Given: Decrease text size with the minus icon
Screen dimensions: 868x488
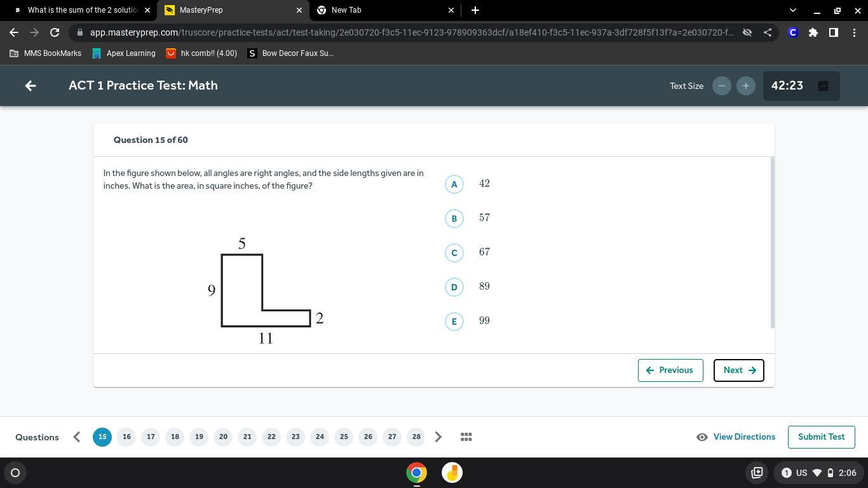Looking at the screenshot, I should click(x=721, y=86).
